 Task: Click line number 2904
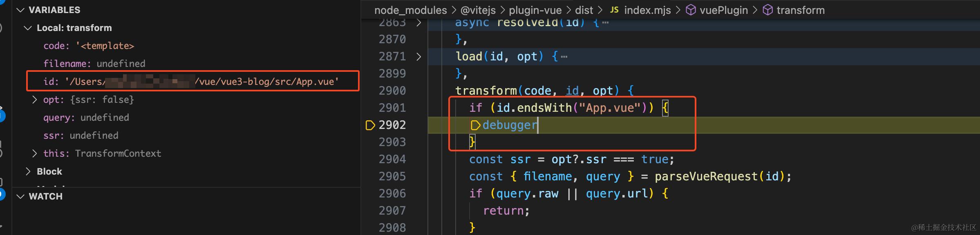pos(392,159)
